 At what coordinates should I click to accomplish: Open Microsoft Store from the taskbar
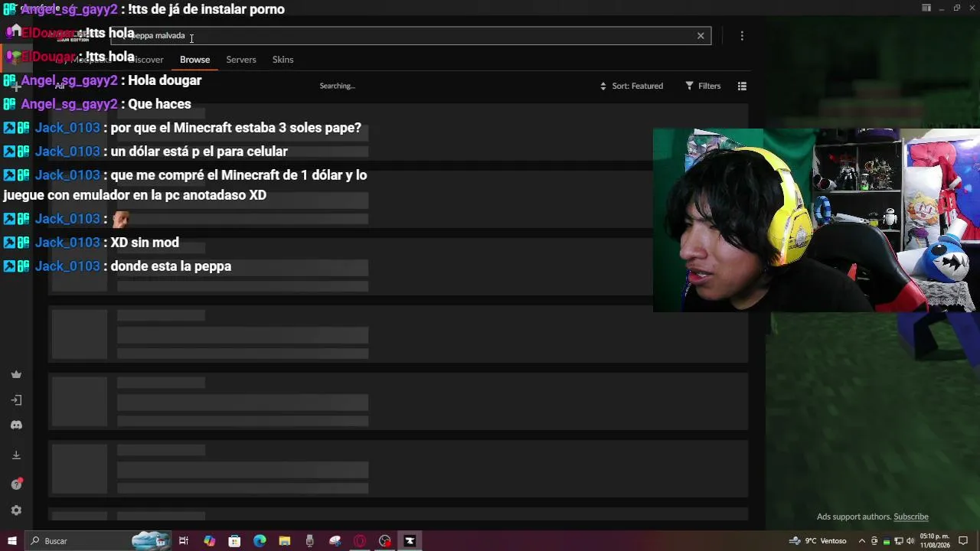coord(234,541)
